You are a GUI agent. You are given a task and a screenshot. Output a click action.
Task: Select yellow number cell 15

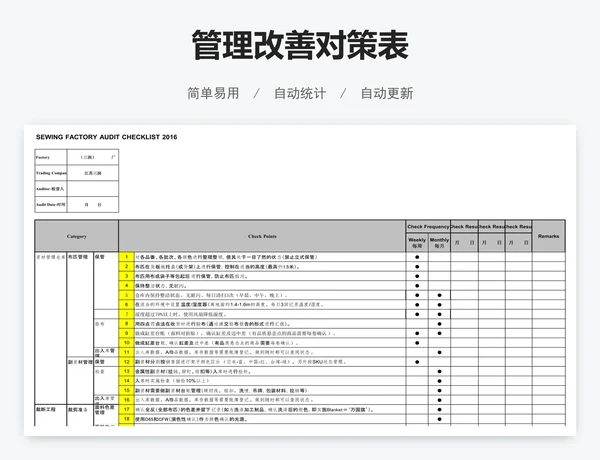click(127, 390)
